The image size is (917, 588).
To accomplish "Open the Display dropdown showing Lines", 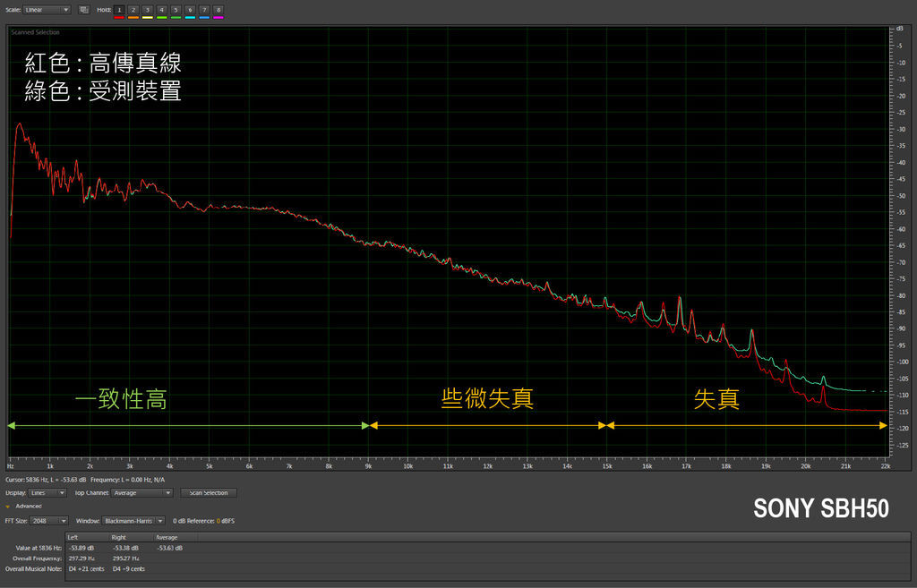I will pyautogui.click(x=48, y=492).
